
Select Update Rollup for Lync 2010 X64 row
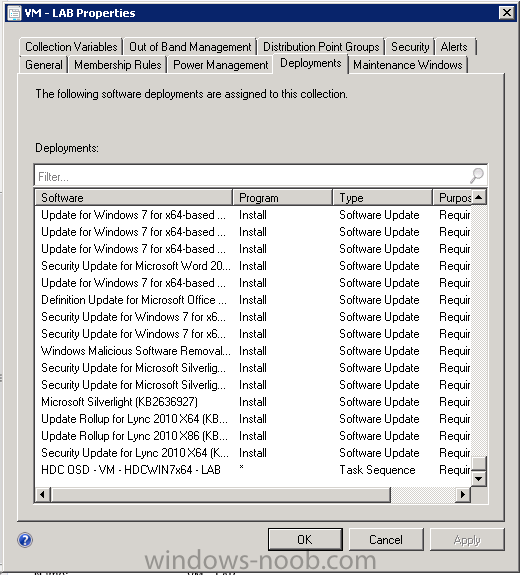pyautogui.click(x=253, y=419)
